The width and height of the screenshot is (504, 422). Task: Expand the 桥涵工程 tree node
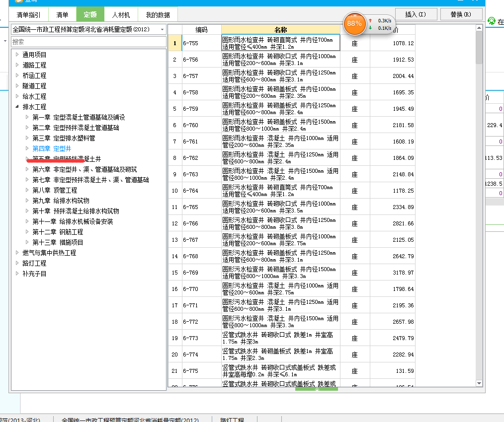point(17,75)
